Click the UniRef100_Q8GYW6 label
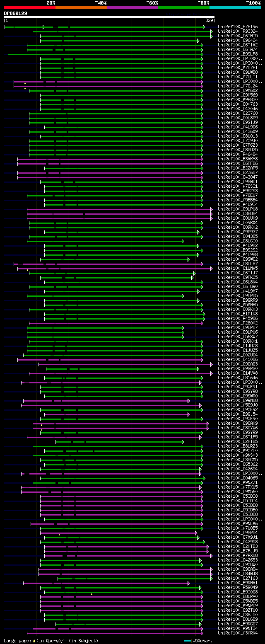This screenshot has width=265, height=644. point(238,428)
